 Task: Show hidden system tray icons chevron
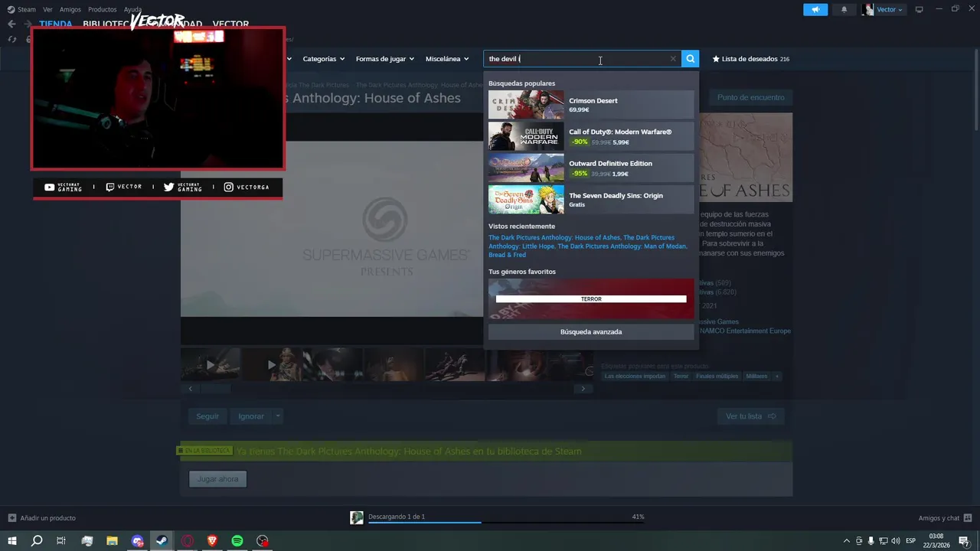tap(847, 541)
